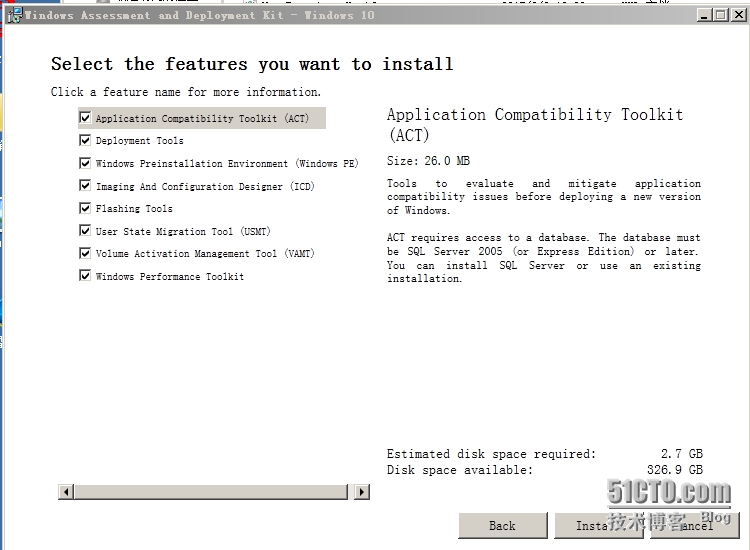Toggle the Flashing Tools checkbox
The width and height of the screenshot is (750, 550).
pos(85,208)
